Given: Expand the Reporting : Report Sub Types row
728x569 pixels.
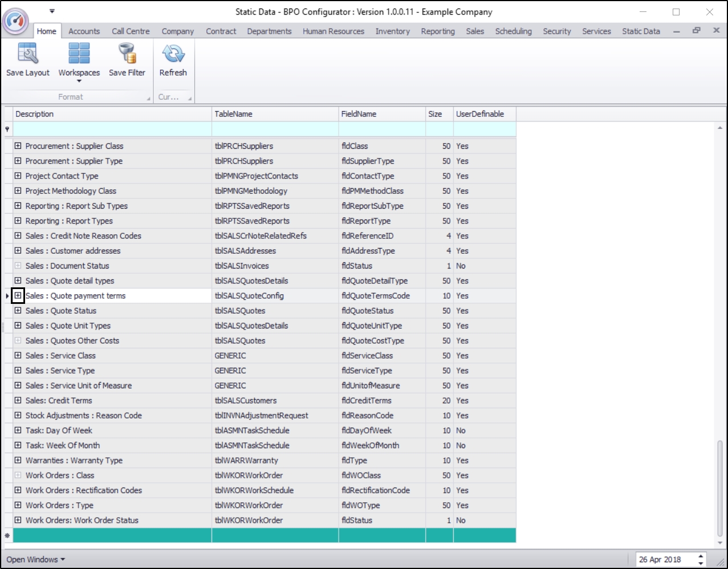Looking at the screenshot, I should (18, 206).
